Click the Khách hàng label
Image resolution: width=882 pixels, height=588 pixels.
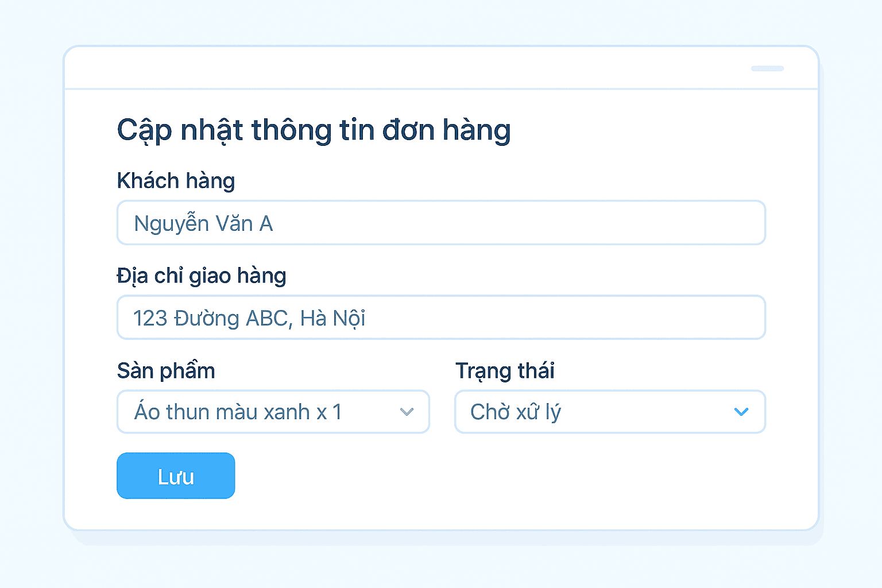click(x=176, y=181)
